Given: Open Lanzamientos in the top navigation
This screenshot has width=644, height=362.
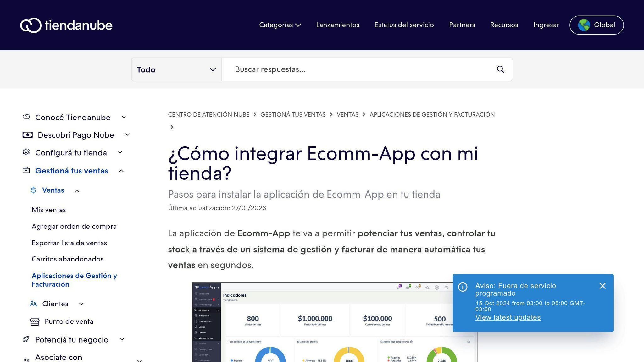Looking at the screenshot, I should coord(337,25).
